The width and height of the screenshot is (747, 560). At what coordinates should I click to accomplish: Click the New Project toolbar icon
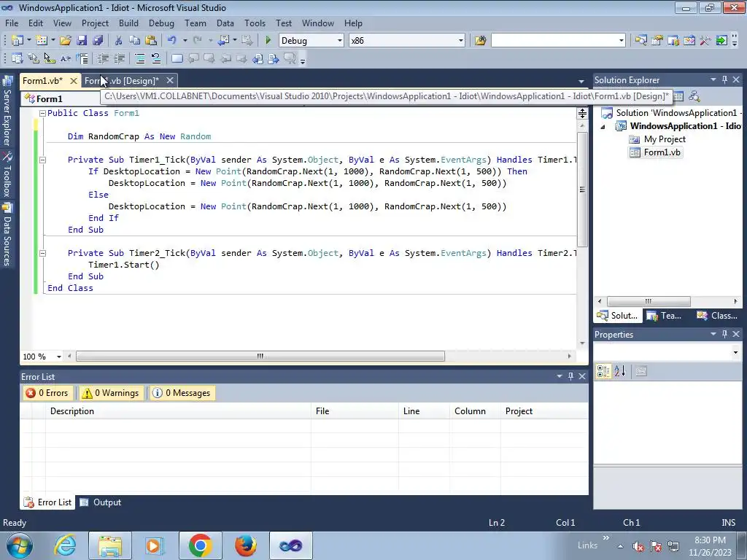coord(18,41)
